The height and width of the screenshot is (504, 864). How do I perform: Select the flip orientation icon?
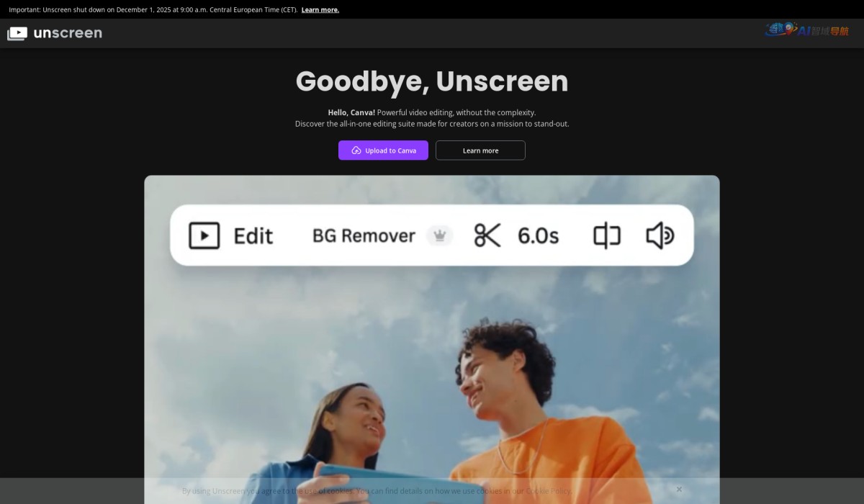click(x=606, y=235)
